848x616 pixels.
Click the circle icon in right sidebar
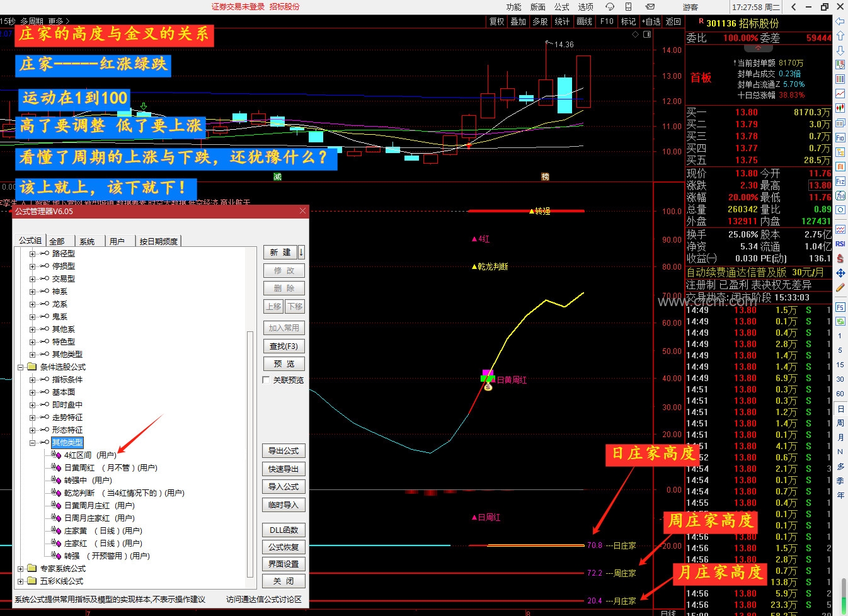[x=840, y=210]
